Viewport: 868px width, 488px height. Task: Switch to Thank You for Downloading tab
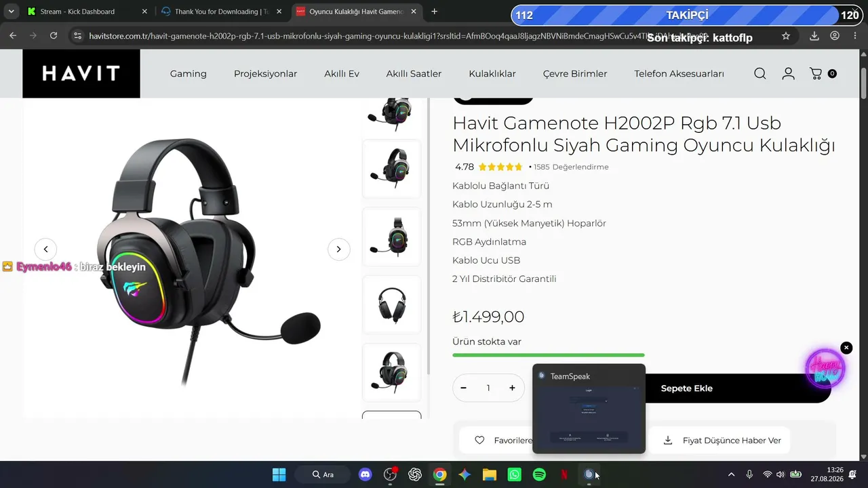coord(222,12)
